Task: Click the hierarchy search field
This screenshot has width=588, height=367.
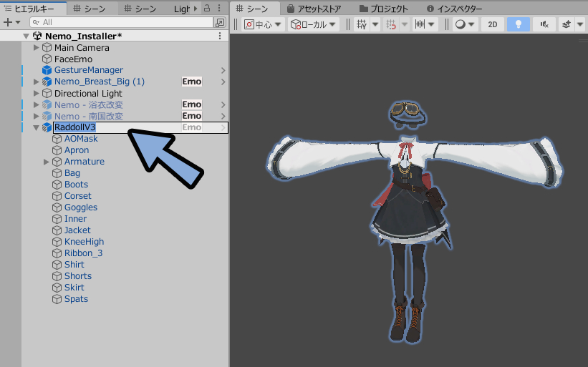Action: click(122, 22)
